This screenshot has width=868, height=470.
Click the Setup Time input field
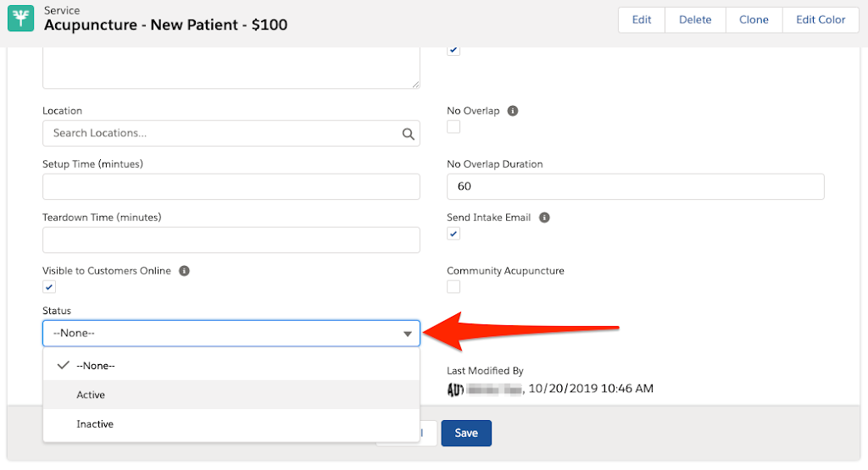tap(231, 187)
